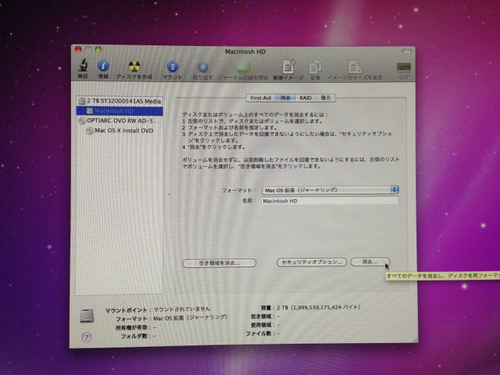Click the セキュリティオプション... button
This screenshot has width=500, height=375.
pos(312,262)
